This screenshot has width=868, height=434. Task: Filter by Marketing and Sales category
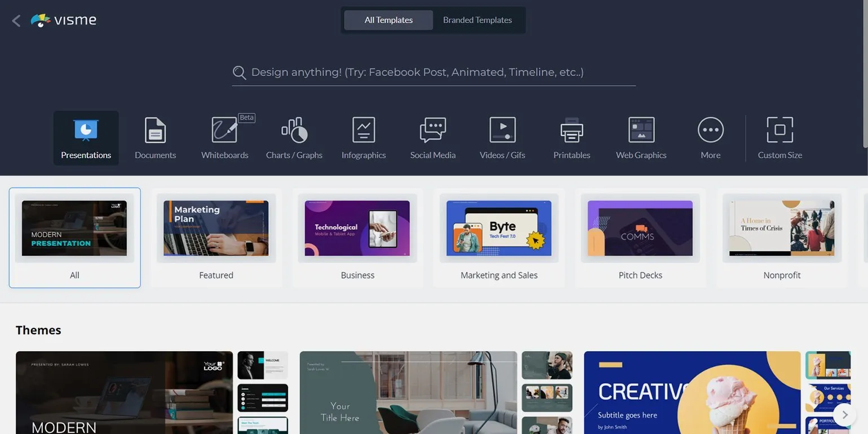[x=499, y=237]
